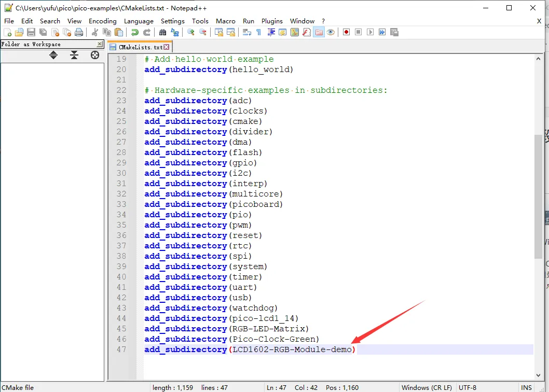549x392 pixels.
Task: Open Find with the binoculars icon
Action: coord(162,32)
